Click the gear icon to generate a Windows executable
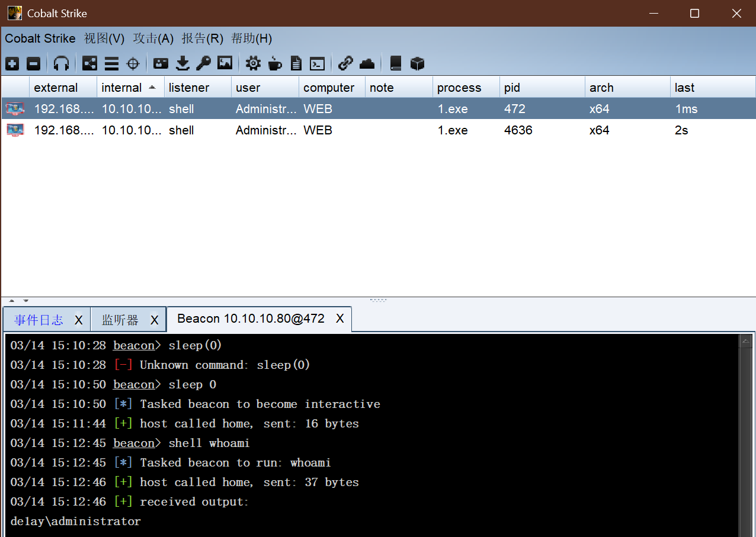 (x=253, y=63)
